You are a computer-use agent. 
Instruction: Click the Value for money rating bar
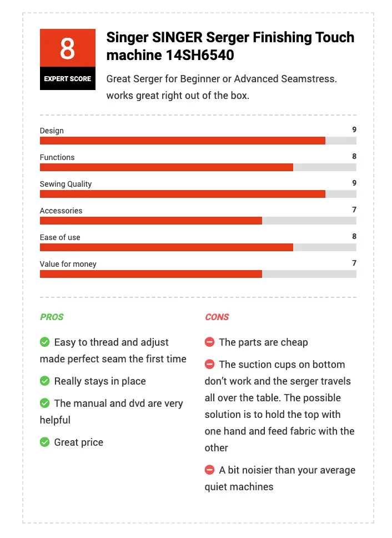click(x=198, y=274)
